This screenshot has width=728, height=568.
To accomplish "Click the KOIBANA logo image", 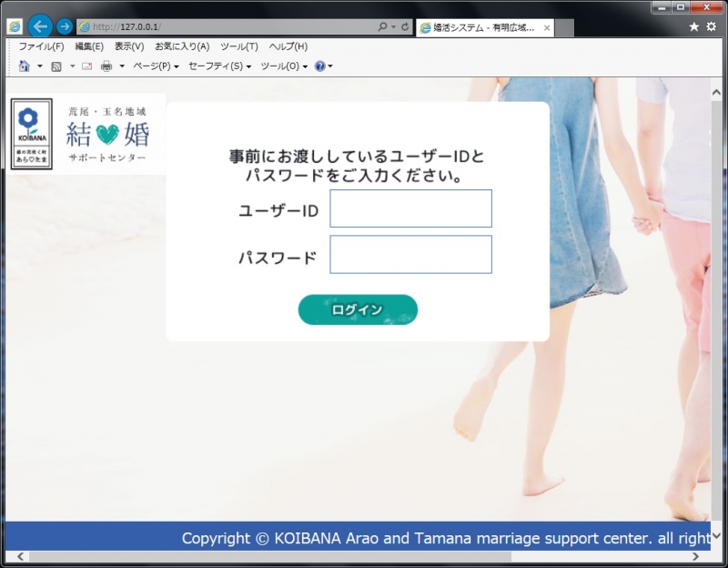I will 31,134.
